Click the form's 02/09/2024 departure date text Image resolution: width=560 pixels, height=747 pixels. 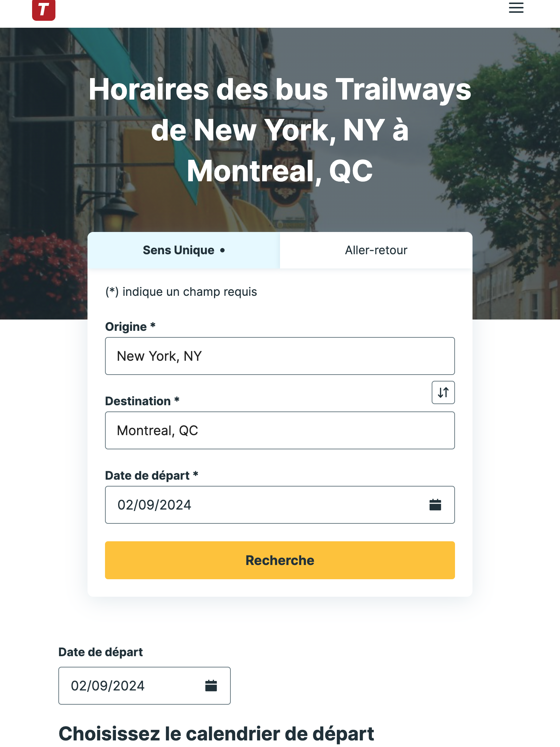click(154, 505)
